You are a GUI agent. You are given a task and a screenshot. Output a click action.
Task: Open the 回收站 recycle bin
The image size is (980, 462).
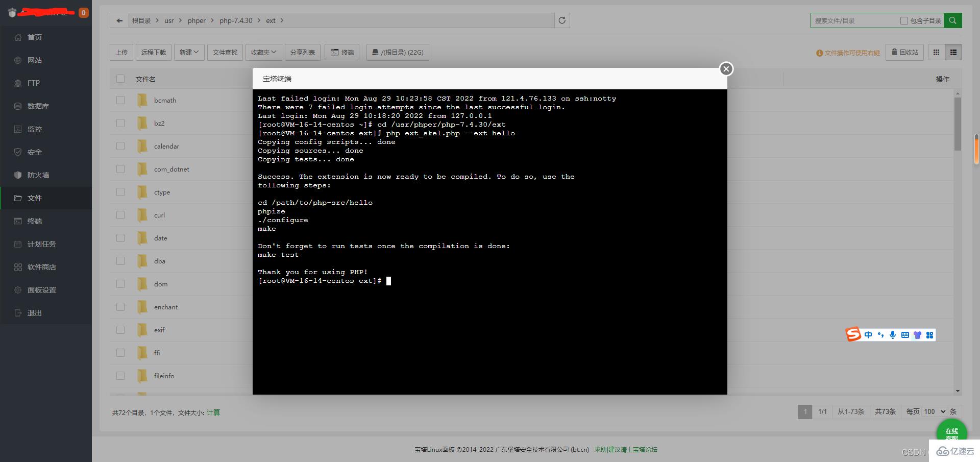point(904,52)
